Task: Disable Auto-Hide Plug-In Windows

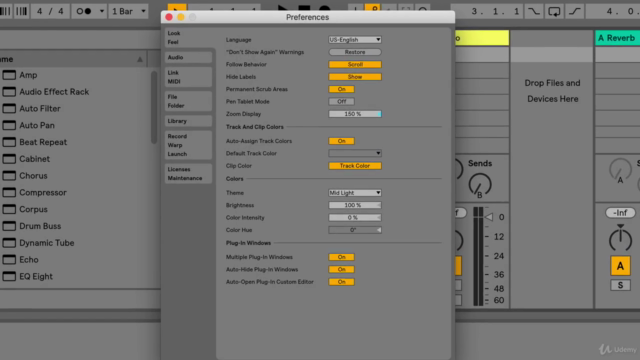Action: click(341, 269)
